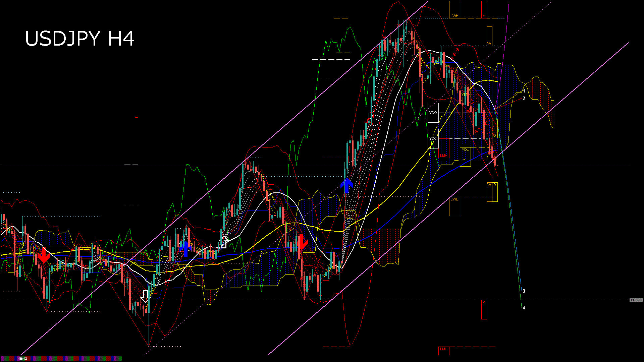Viewport: 644px width, 362px height.
Task: Click the leftmost red down arrow signal
Action: click(44, 255)
